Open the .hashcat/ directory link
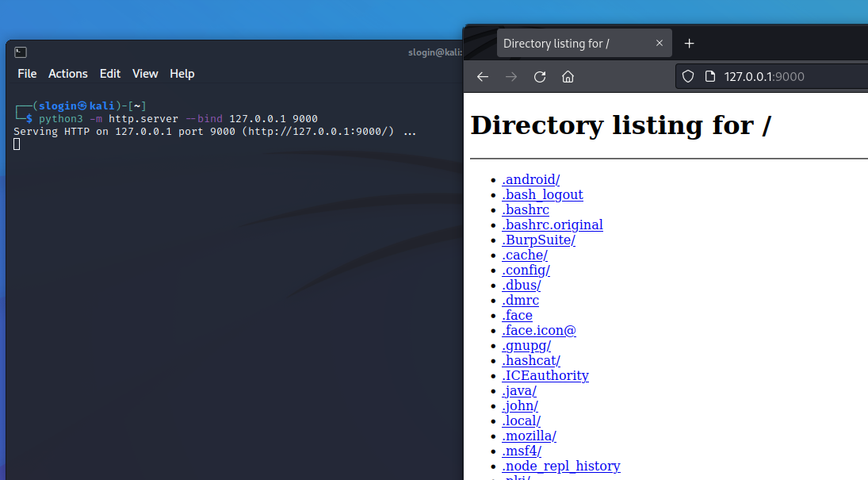The height and width of the screenshot is (480, 868). point(531,360)
